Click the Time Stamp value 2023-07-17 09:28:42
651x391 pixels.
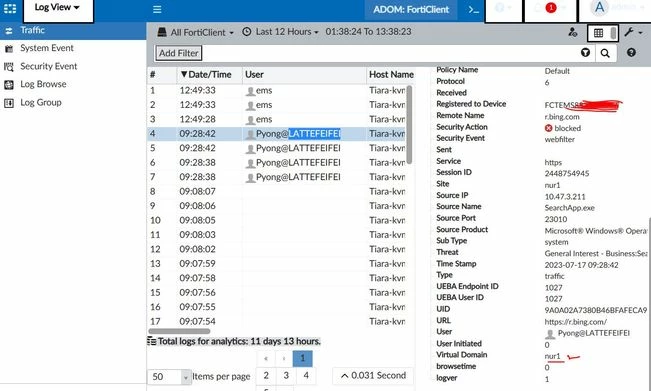(x=581, y=265)
